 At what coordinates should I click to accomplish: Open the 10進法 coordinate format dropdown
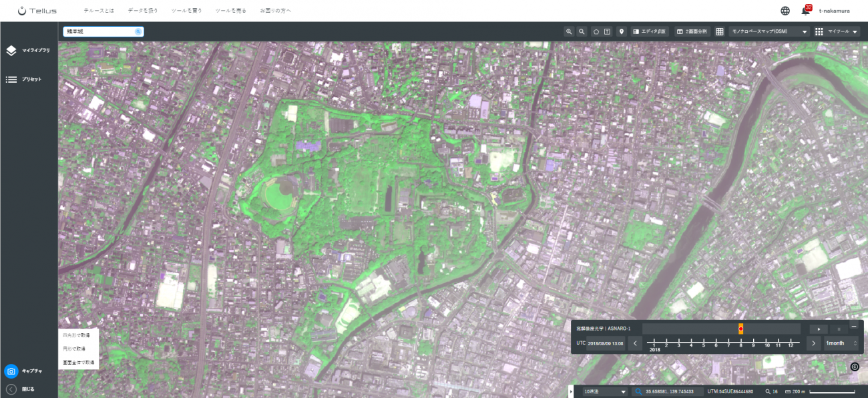(605, 391)
